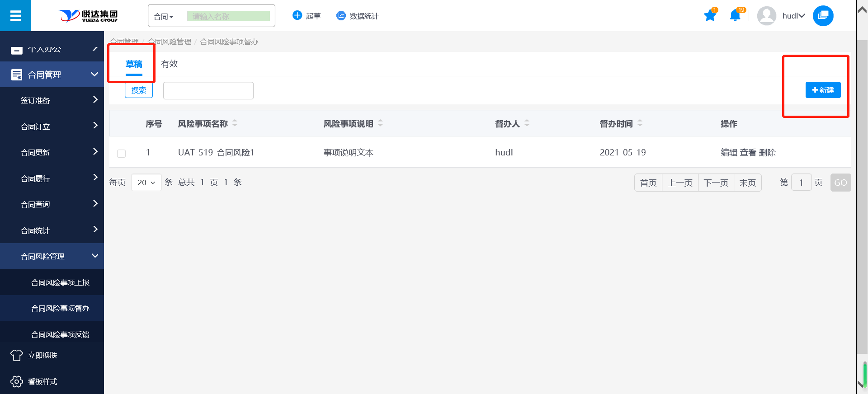
Task: Click the blue windows icon at top right
Action: click(823, 16)
